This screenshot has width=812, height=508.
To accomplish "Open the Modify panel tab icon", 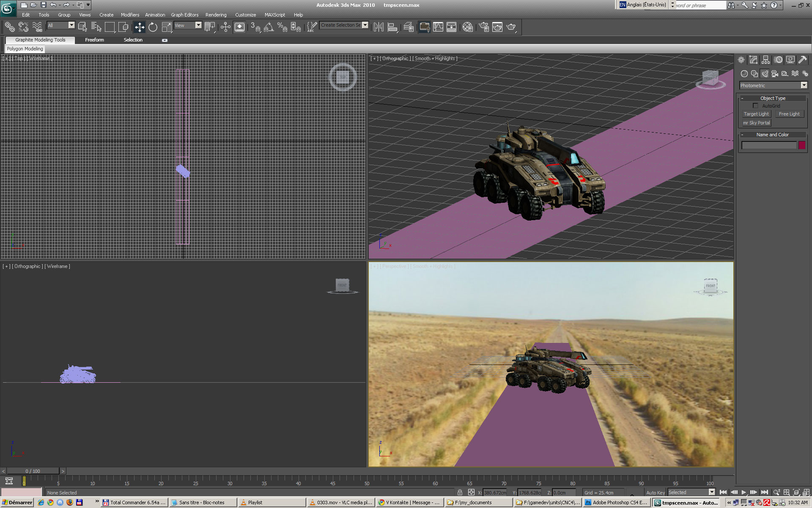I will (753, 60).
